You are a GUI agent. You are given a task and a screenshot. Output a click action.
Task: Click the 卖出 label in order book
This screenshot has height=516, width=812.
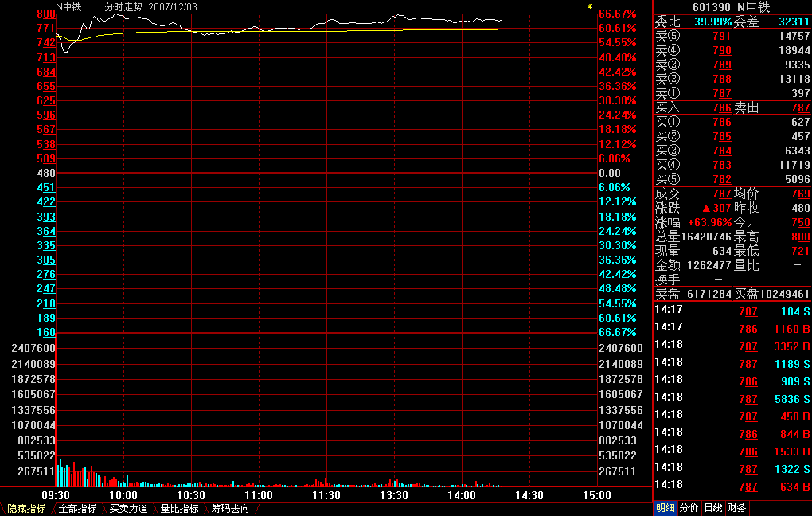[x=746, y=107]
